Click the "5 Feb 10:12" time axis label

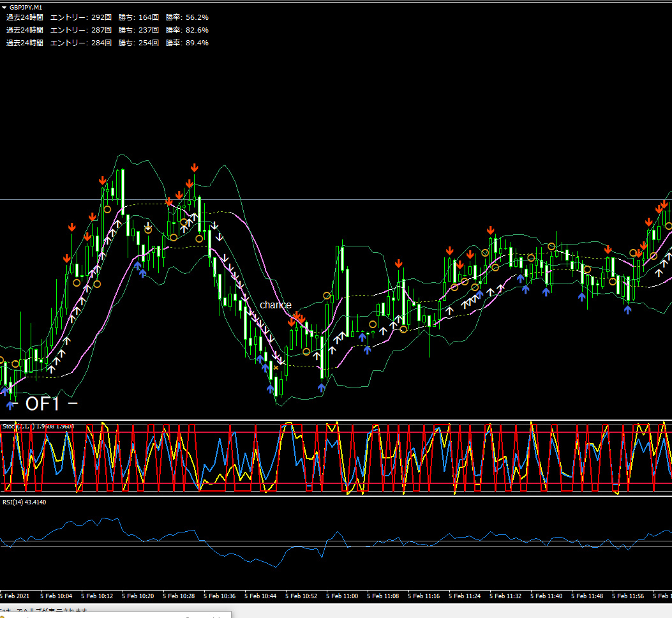click(x=98, y=596)
